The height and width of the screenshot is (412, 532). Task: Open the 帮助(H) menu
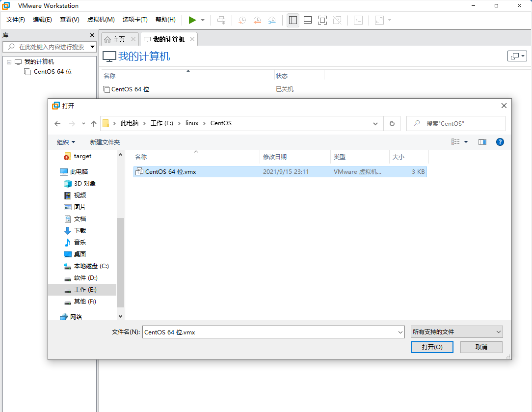(165, 20)
